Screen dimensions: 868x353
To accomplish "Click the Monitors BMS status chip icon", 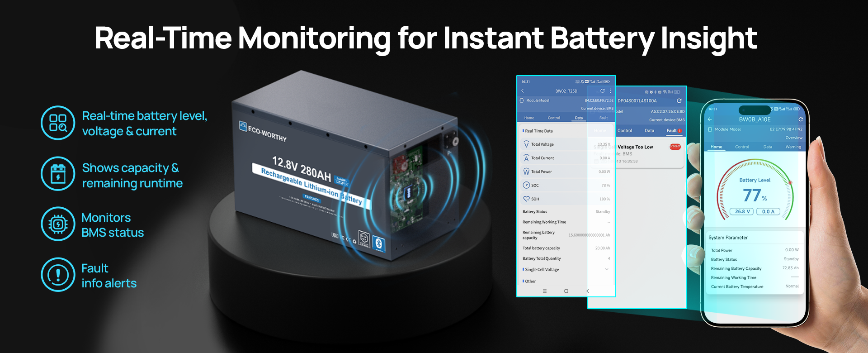I will [x=58, y=224].
